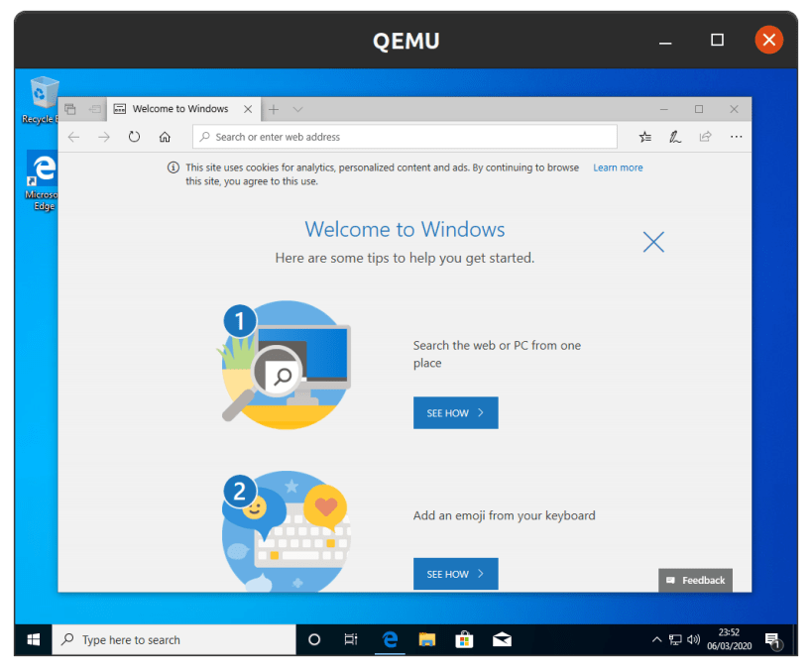The image size is (812, 670).
Task: Open Edge Settings and more menu
Action: tap(736, 137)
